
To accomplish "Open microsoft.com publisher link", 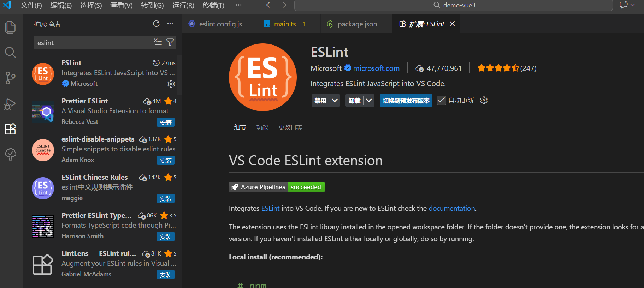I will coord(376,68).
